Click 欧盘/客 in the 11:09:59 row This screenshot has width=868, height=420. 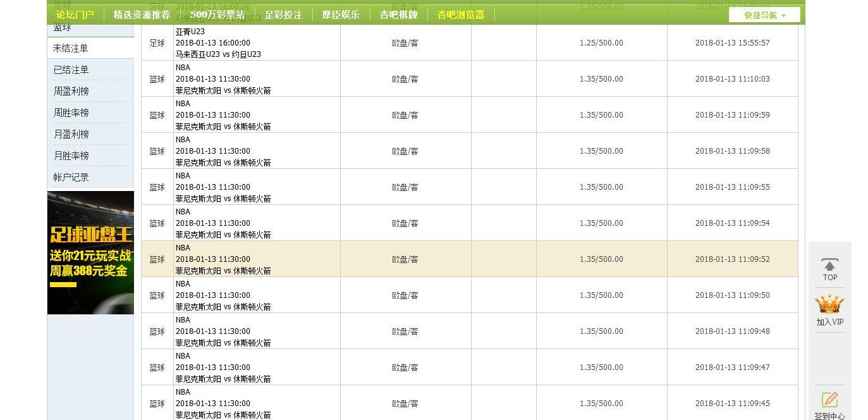pos(405,115)
